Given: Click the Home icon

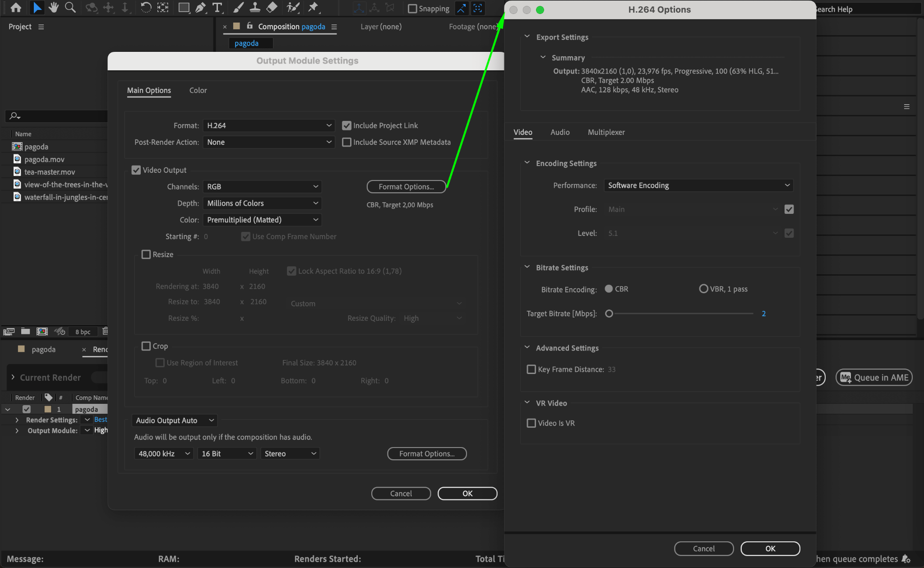Looking at the screenshot, I should tap(16, 8).
